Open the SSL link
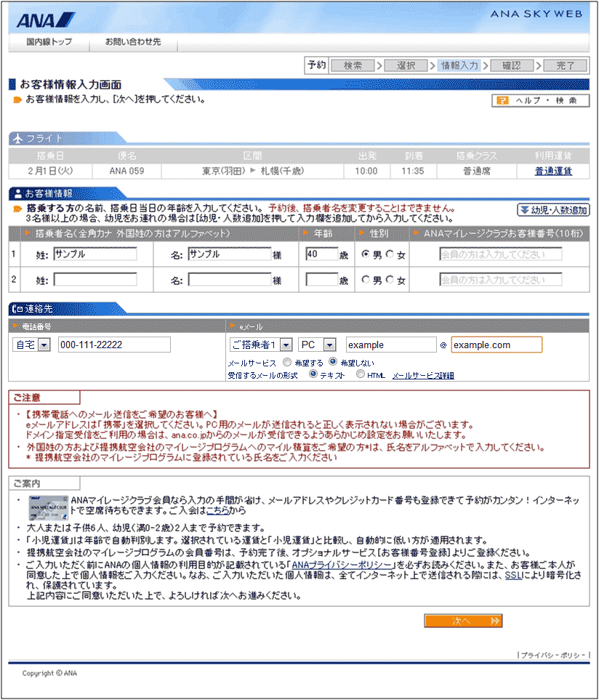This screenshot has height=700, width=599. point(513,576)
